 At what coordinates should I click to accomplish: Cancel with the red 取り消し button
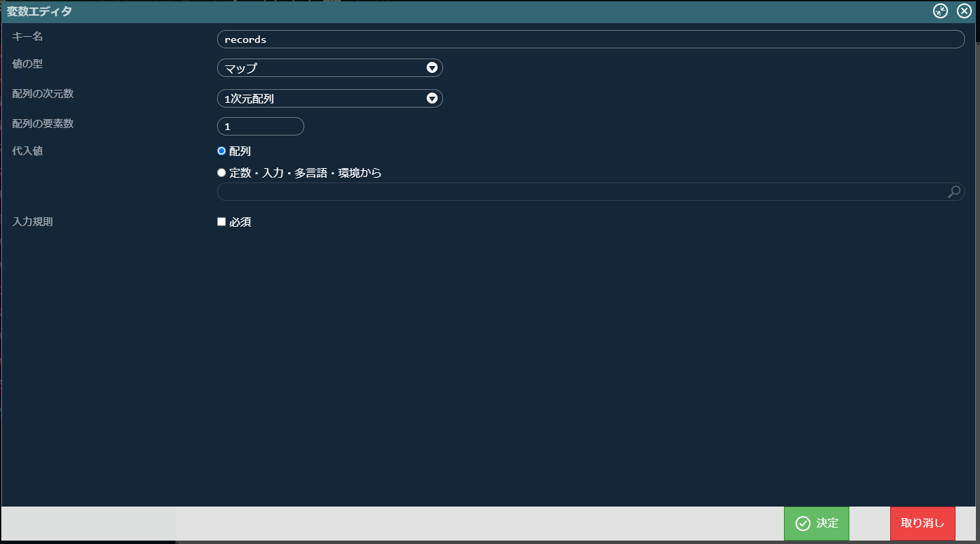(923, 524)
